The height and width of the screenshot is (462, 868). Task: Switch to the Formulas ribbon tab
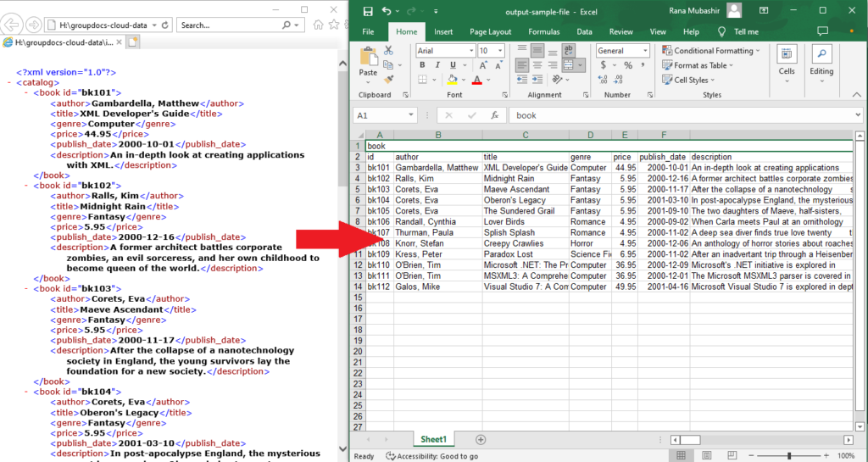pyautogui.click(x=543, y=32)
